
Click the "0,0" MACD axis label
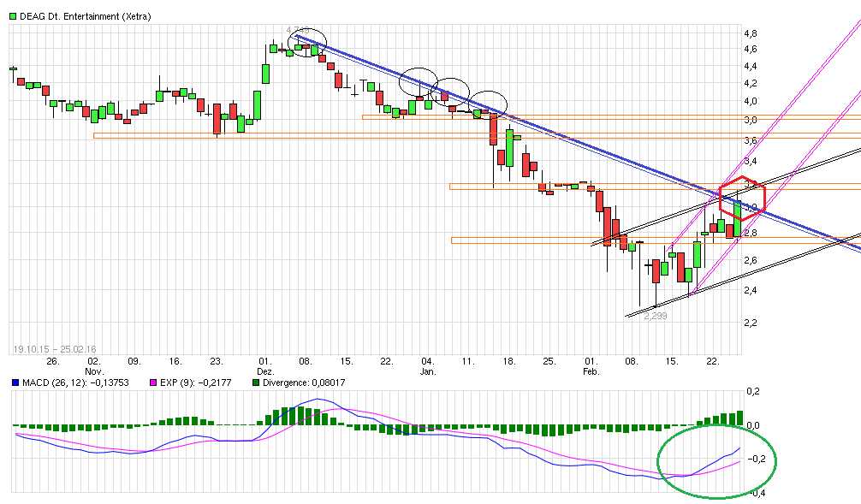tap(753, 425)
